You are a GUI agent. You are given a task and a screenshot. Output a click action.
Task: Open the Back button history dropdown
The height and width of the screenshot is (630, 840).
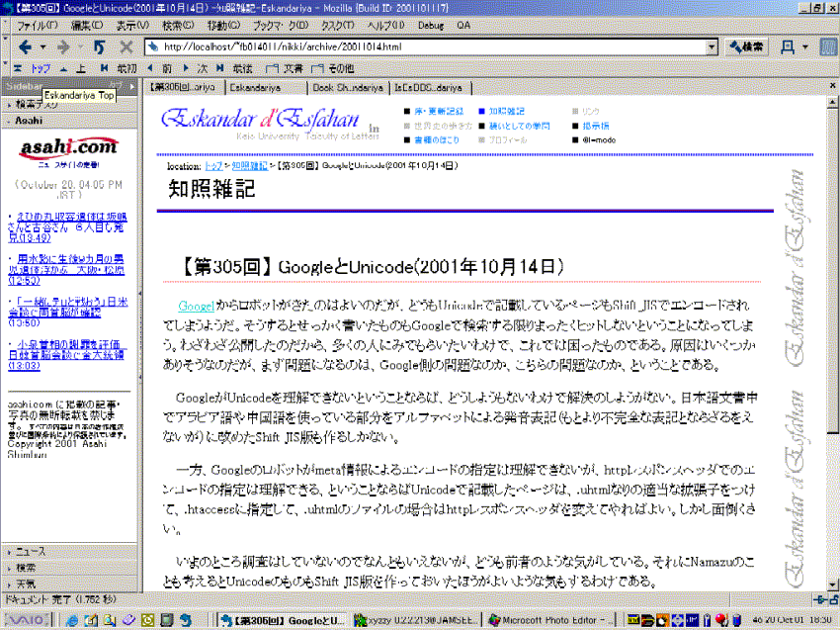coord(42,47)
